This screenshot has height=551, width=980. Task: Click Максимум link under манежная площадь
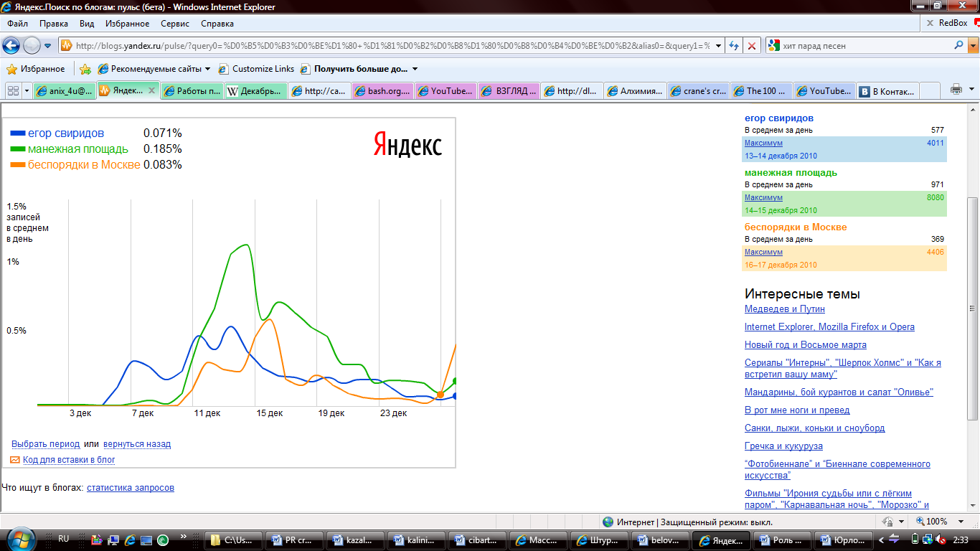click(x=763, y=197)
